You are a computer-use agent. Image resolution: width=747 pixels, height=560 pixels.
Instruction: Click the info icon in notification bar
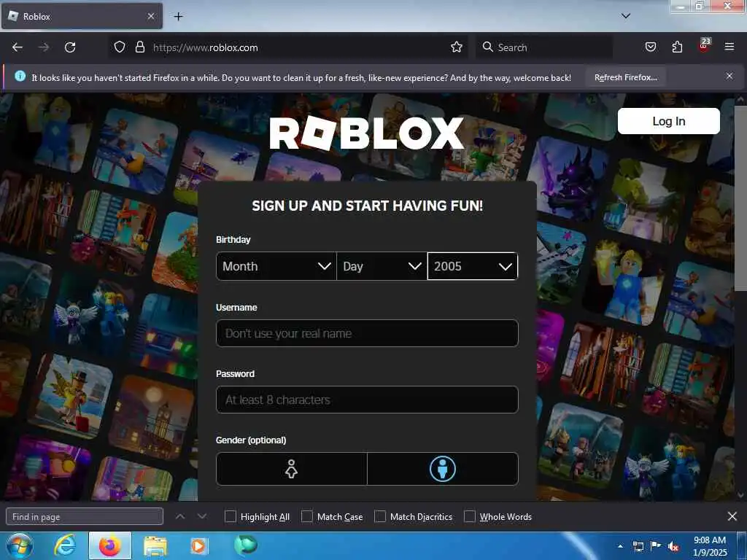(x=20, y=76)
